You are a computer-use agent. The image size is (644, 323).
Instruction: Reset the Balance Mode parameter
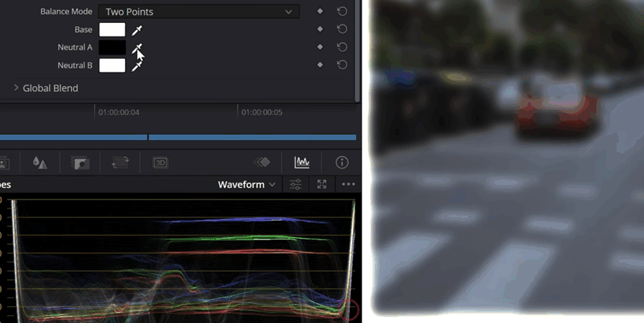[341, 11]
